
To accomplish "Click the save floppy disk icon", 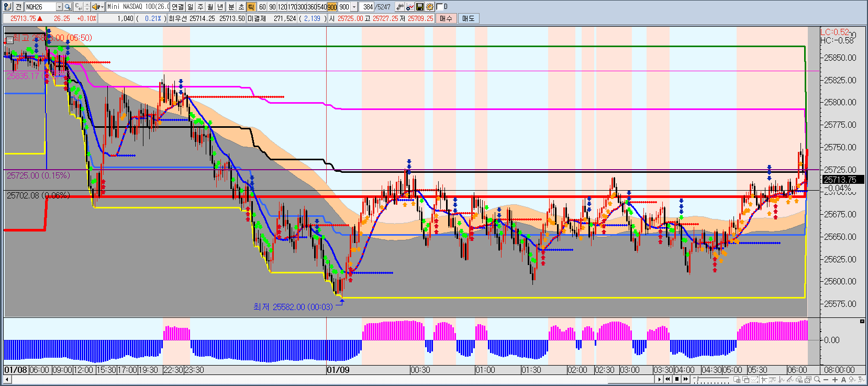I will pyautogui.click(x=420, y=7).
